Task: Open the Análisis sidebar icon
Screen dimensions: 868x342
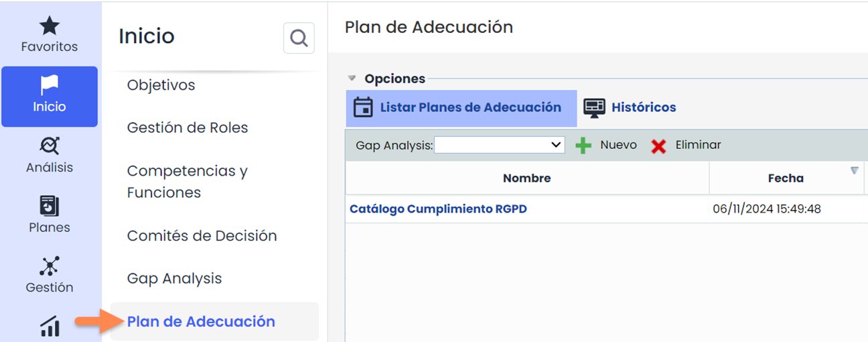Action: coord(50,146)
